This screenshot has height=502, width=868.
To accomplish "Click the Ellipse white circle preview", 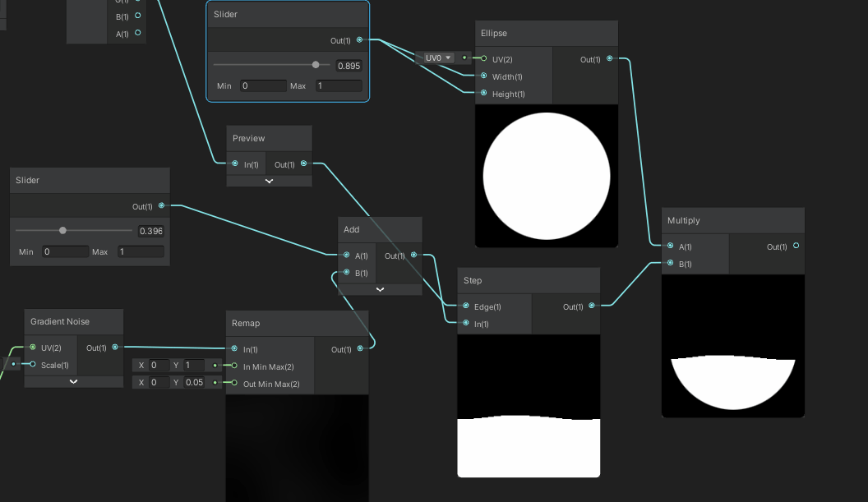I will [547, 176].
